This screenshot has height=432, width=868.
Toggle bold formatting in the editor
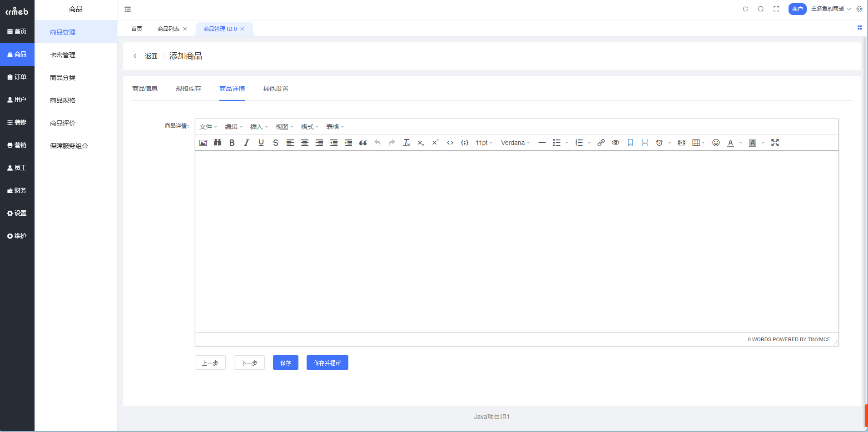pyautogui.click(x=232, y=143)
